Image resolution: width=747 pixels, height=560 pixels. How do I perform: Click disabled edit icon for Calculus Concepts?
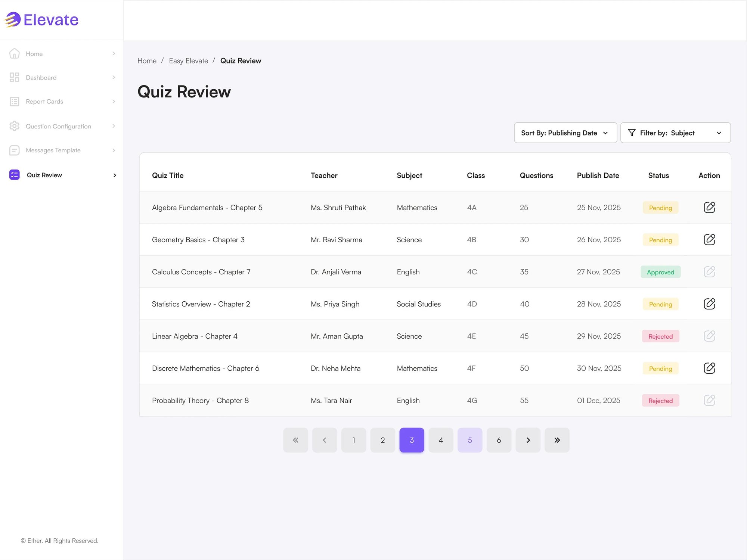[x=709, y=271]
